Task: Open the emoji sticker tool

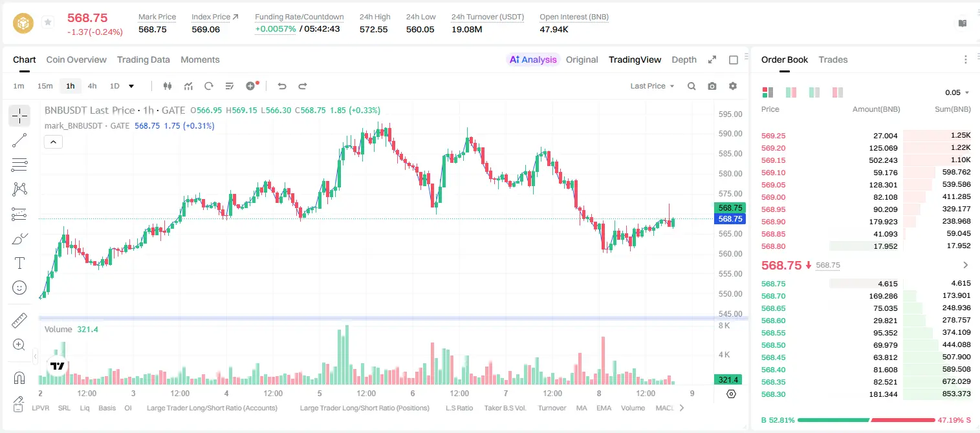Action: 19,288
